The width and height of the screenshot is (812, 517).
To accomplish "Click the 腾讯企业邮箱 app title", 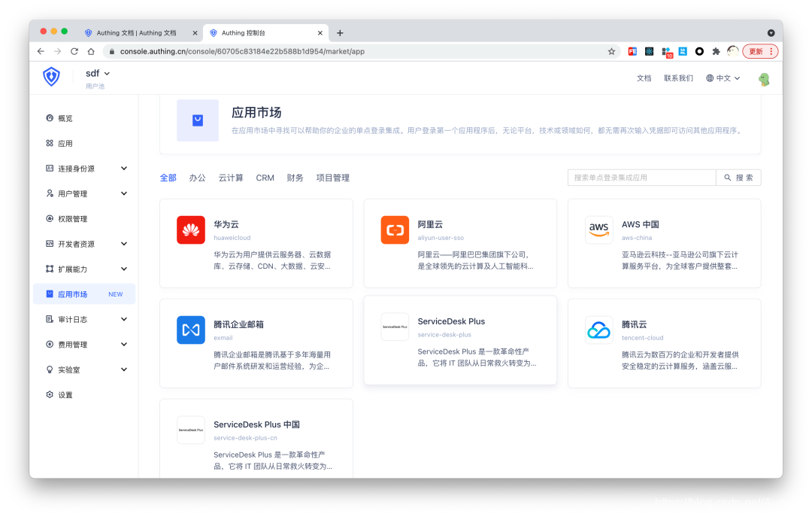I will 239,324.
